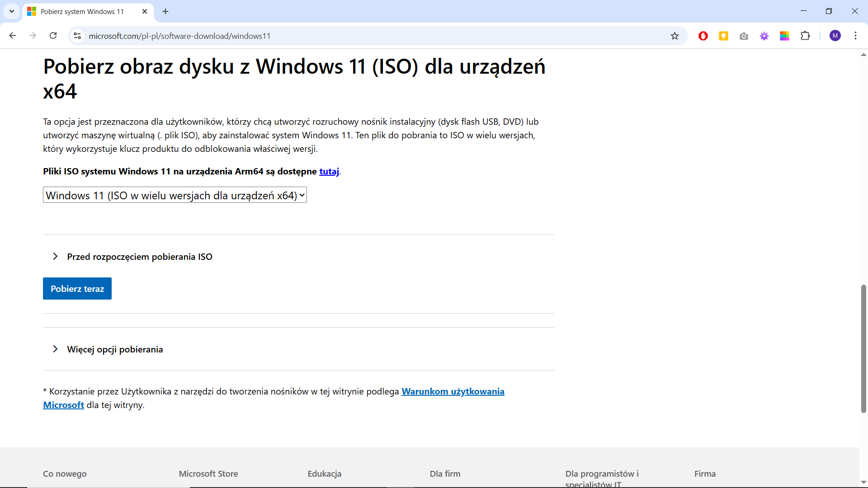Expand 'Więcej opcji pobierania' section

(115, 349)
